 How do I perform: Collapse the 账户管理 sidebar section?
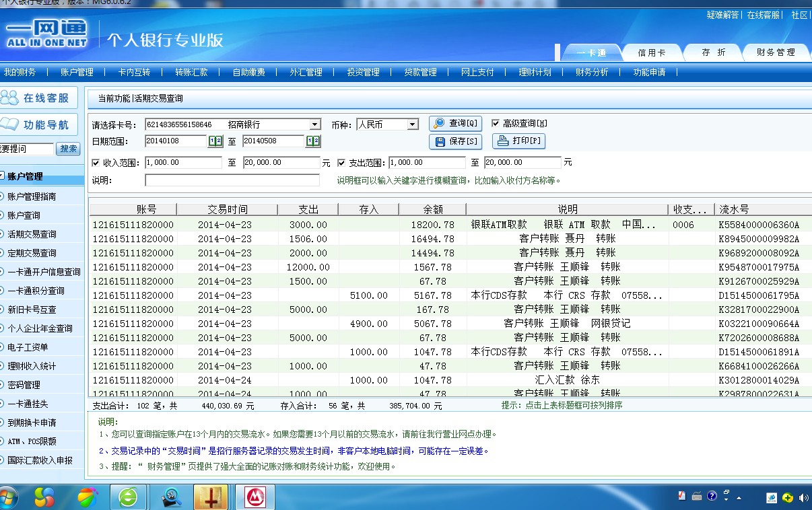click(x=3, y=176)
